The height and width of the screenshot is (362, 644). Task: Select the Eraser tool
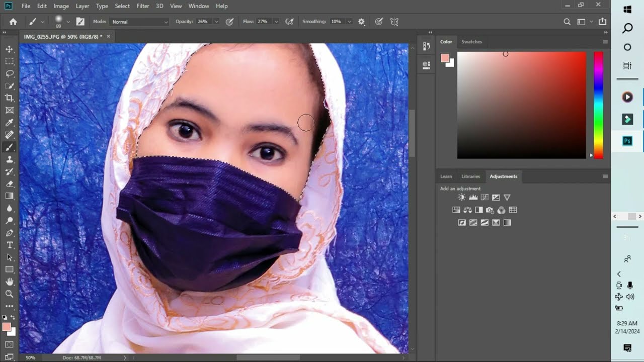[x=9, y=184]
